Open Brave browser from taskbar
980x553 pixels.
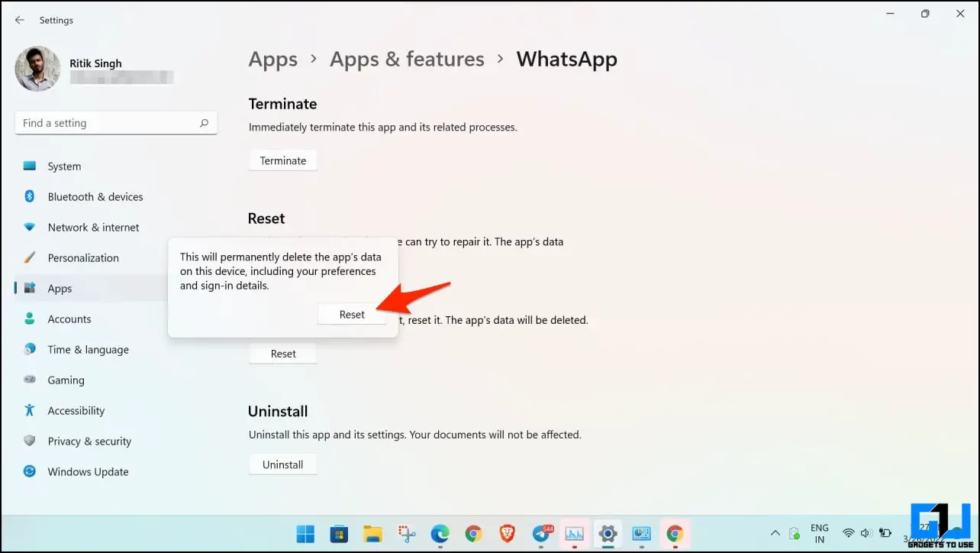click(x=507, y=533)
